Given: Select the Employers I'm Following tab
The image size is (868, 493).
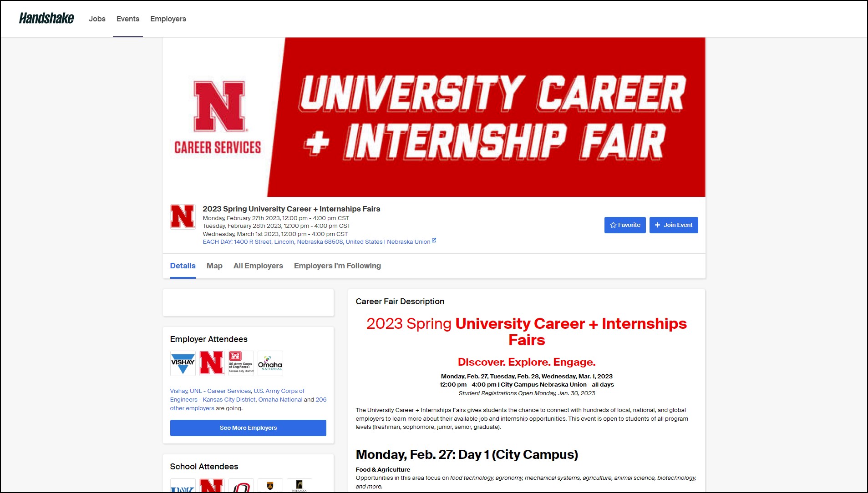Looking at the screenshot, I should point(337,266).
